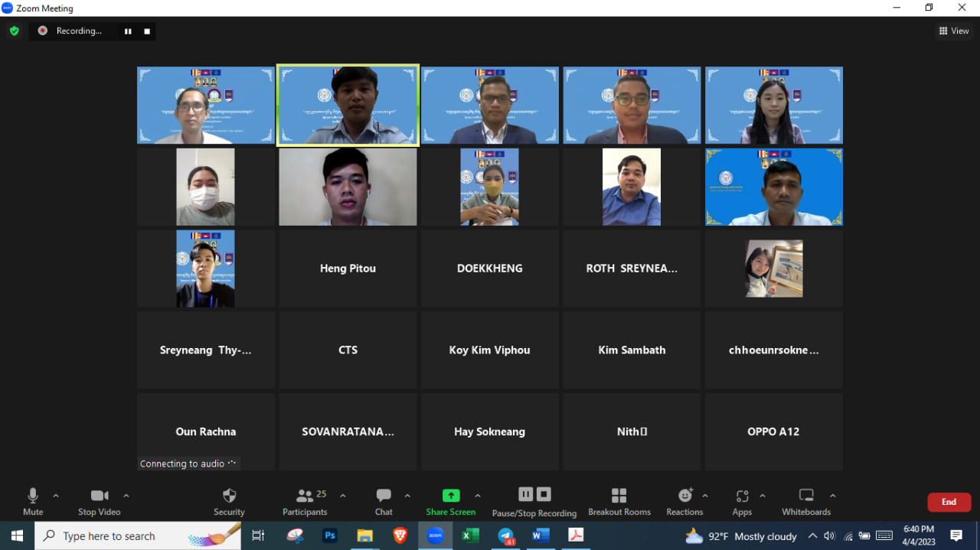Open the Participants panel

point(305,501)
